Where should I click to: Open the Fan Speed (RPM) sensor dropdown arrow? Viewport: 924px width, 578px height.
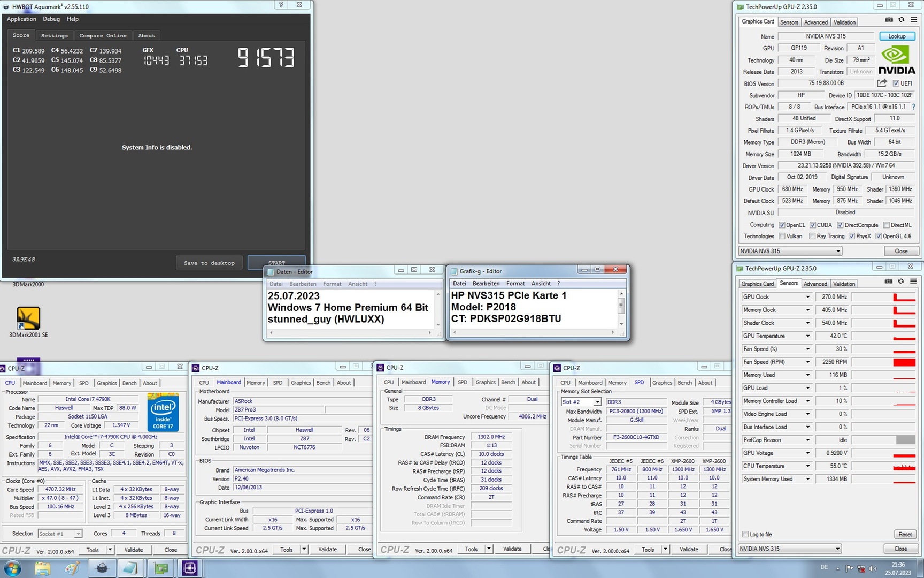(x=807, y=362)
